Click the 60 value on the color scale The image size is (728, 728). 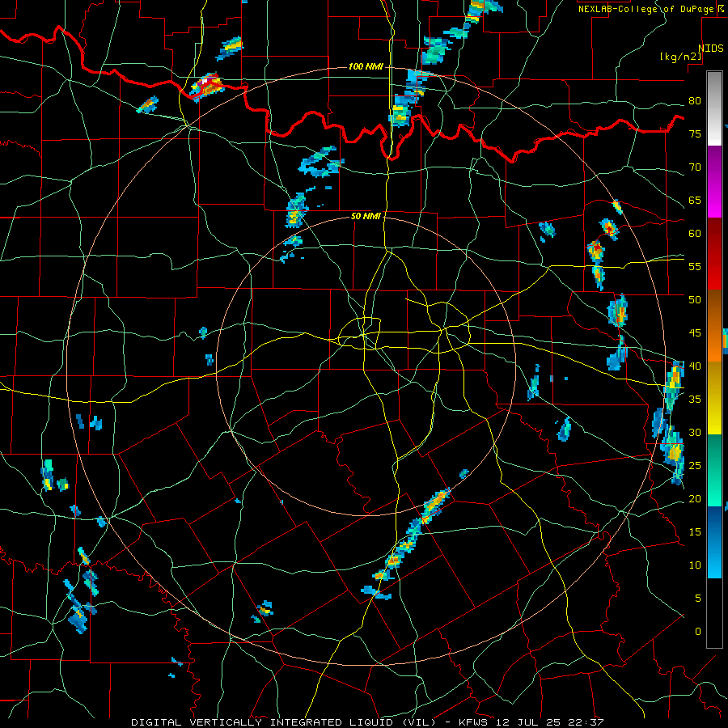click(x=695, y=234)
